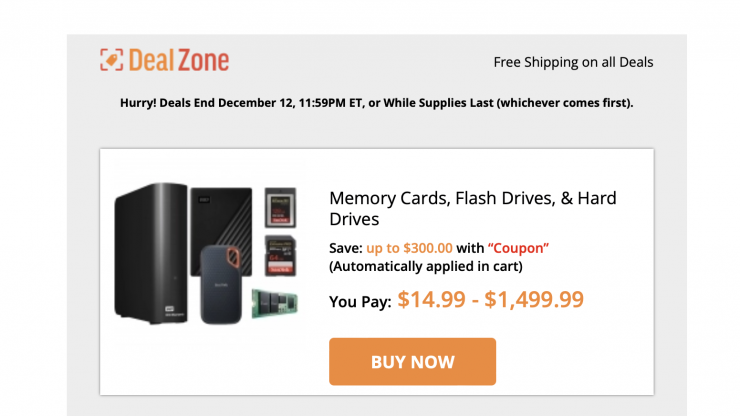Click the red "Coupon" text
Image resolution: width=740 pixels, height=416 pixels.
coord(519,248)
